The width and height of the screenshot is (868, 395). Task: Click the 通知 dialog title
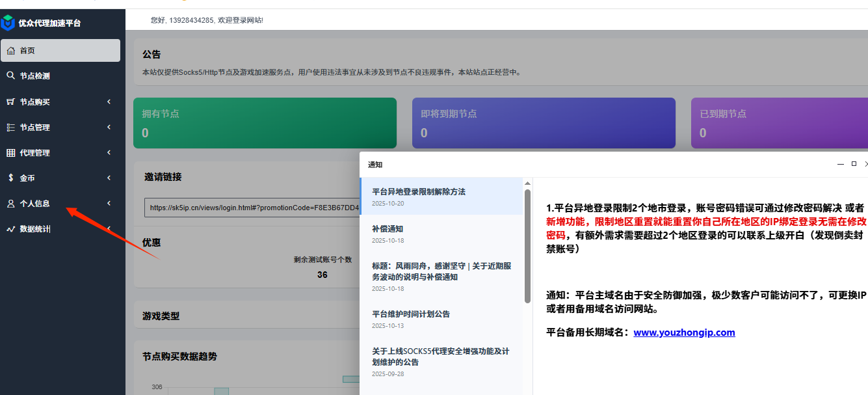pyautogui.click(x=376, y=165)
